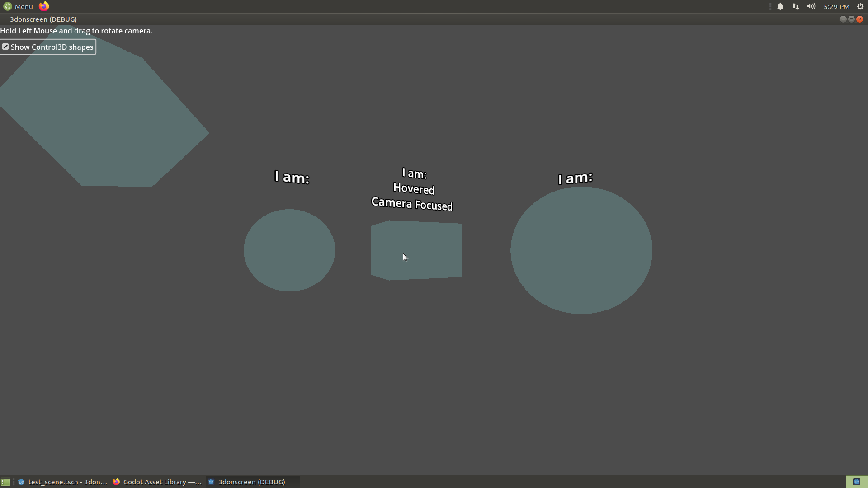Launch Firefox from top panel
868x488 pixels.
[x=44, y=6]
